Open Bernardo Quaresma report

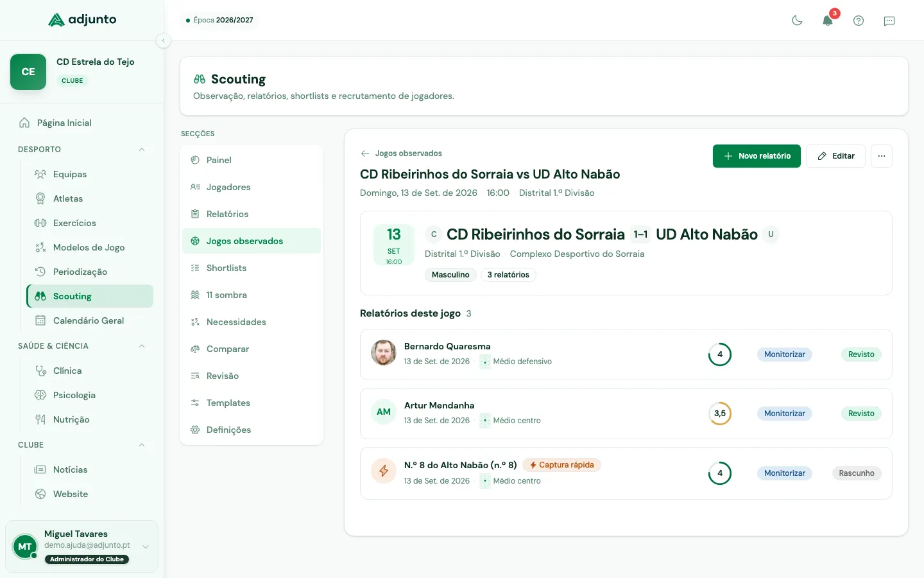pyautogui.click(x=626, y=355)
